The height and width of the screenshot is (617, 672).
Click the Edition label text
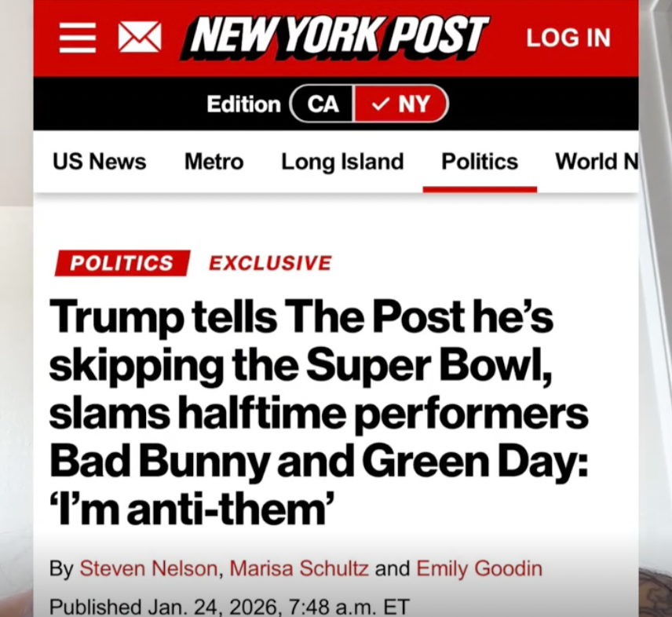243,104
